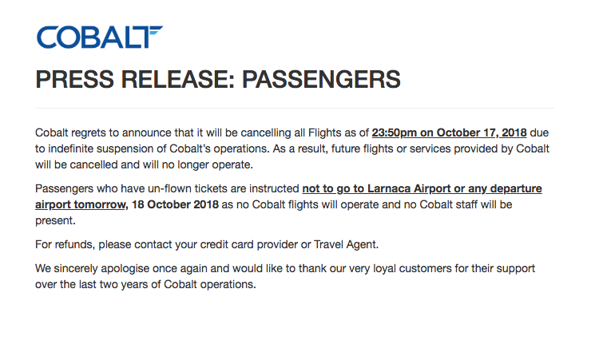
Task: Click the Cobalt airline logo
Action: tap(100, 38)
